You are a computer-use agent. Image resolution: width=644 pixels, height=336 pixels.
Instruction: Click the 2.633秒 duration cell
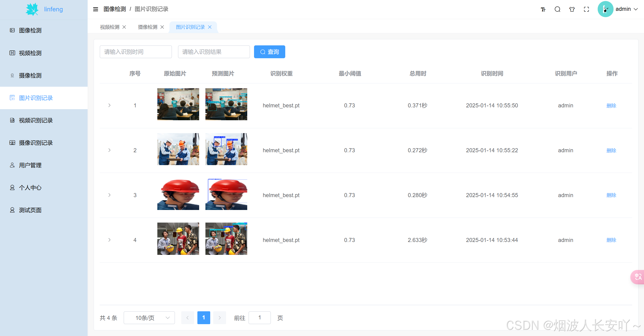click(x=417, y=240)
